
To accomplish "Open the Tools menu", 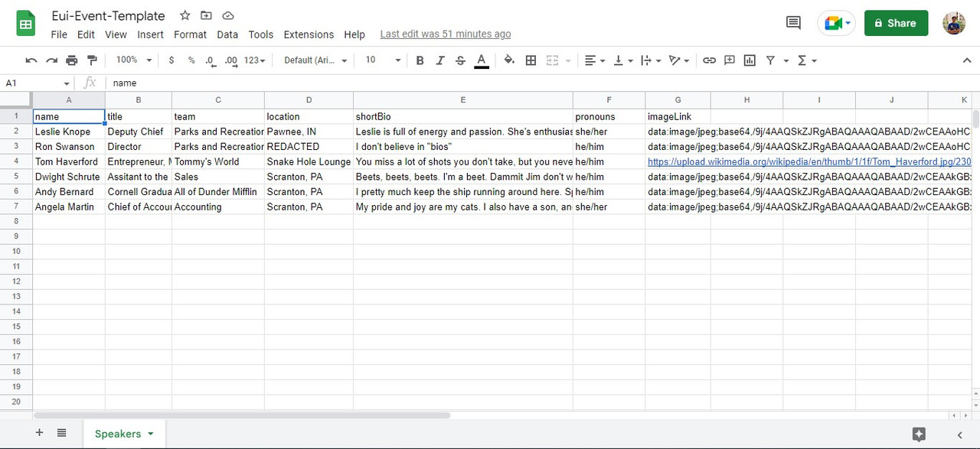I will click(261, 34).
